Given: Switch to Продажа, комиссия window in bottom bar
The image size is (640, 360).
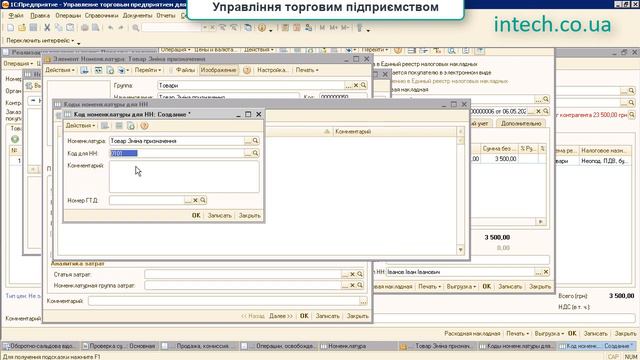Looking at the screenshot, I should [198, 346].
